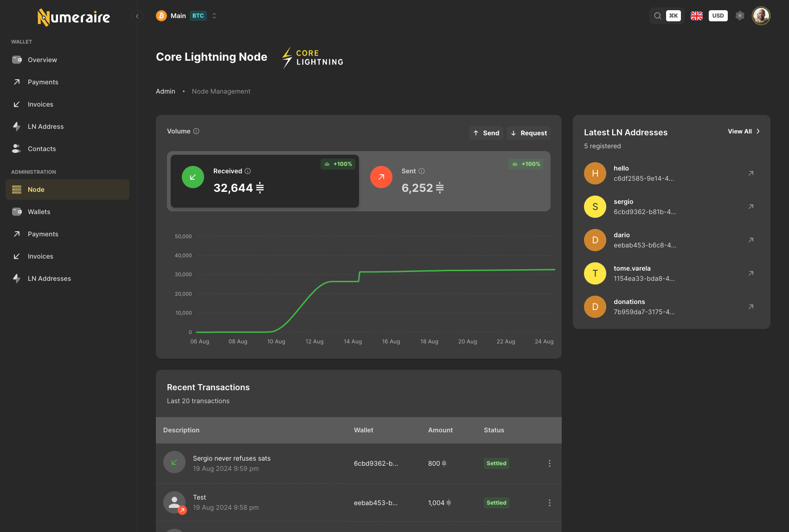Click the orange Bitcoin icon
Viewport: 789px width, 532px height.
pyautogui.click(x=161, y=16)
